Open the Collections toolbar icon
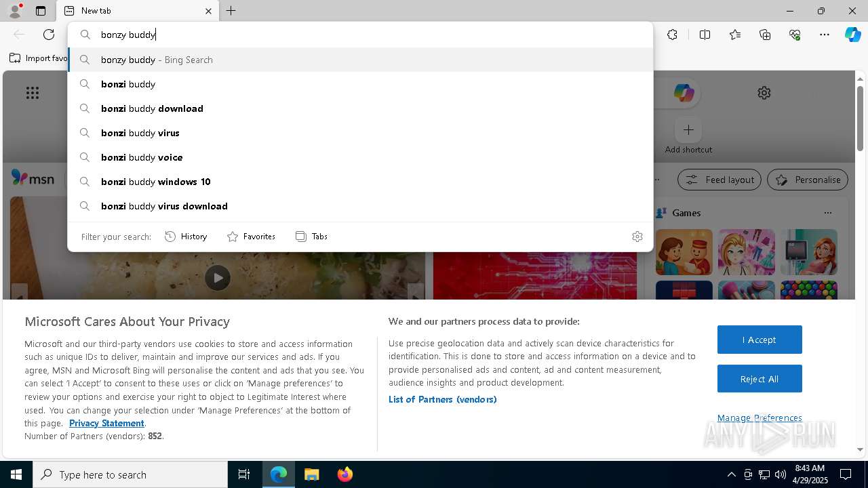This screenshot has width=868, height=488. point(765,35)
